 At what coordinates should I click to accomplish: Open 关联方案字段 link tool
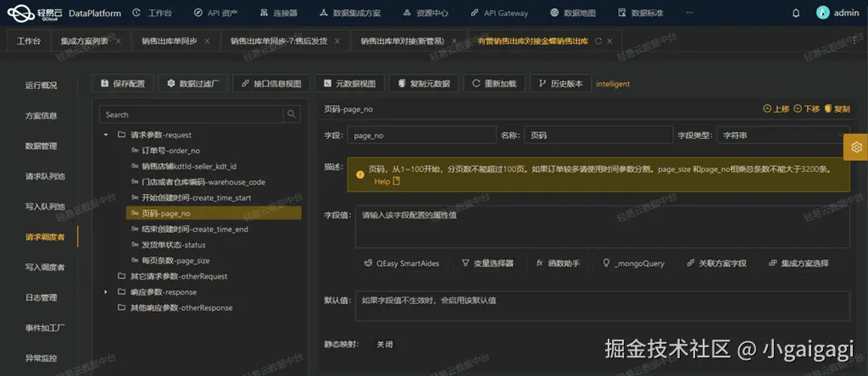(x=716, y=263)
